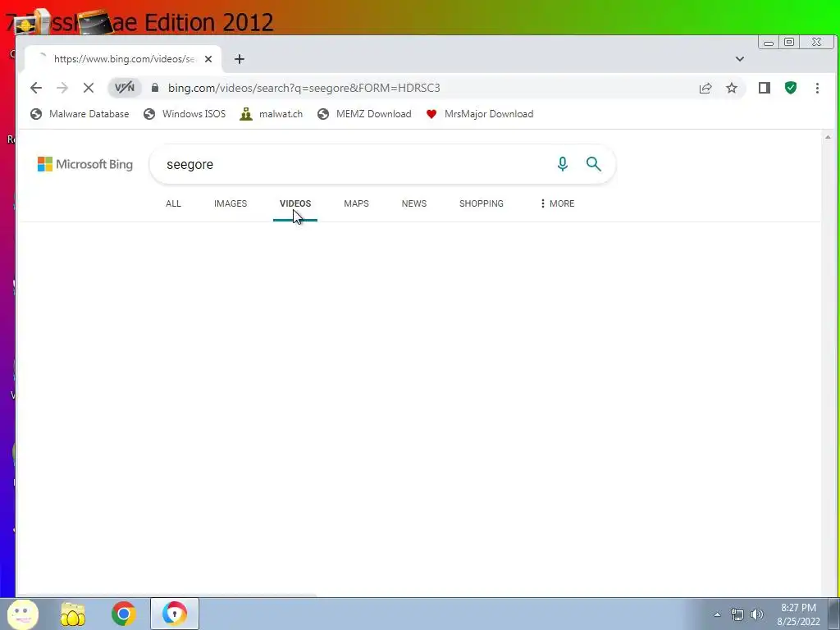Restore down the browser window
The width and height of the screenshot is (840, 630).
[789, 43]
